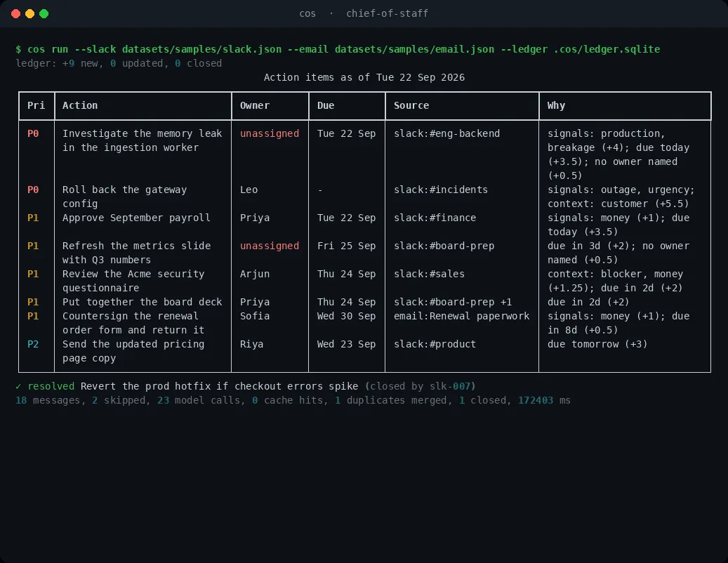
Task: Click '(closed by slk-007)' note
Action: point(421,386)
